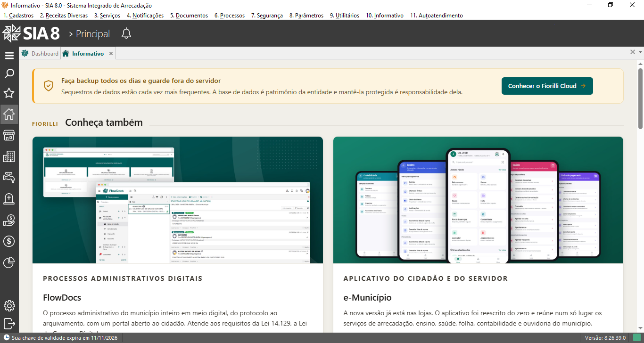Open the tab list dropdown arrow
Screen dimensions: 644x343
click(640, 52)
